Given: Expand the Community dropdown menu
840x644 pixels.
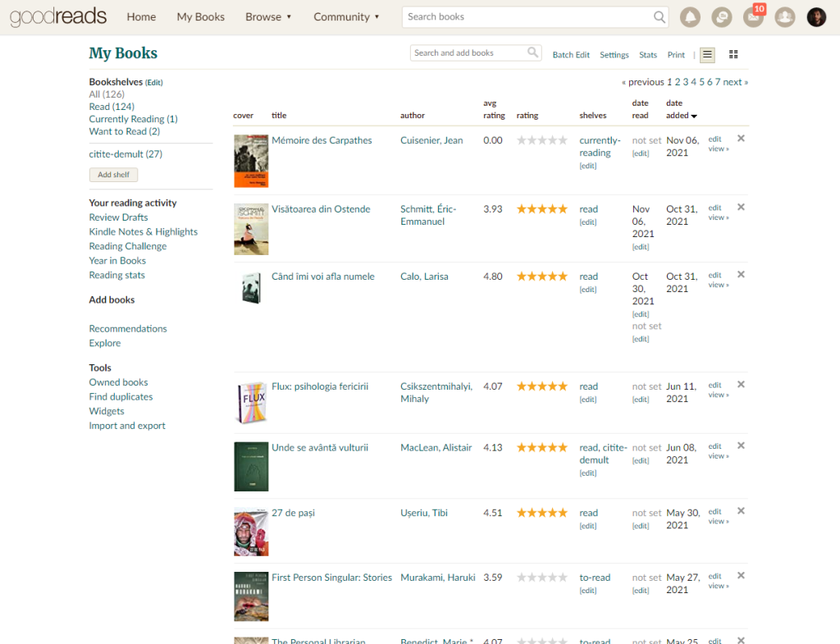Looking at the screenshot, I should click(x=347, y=17).
